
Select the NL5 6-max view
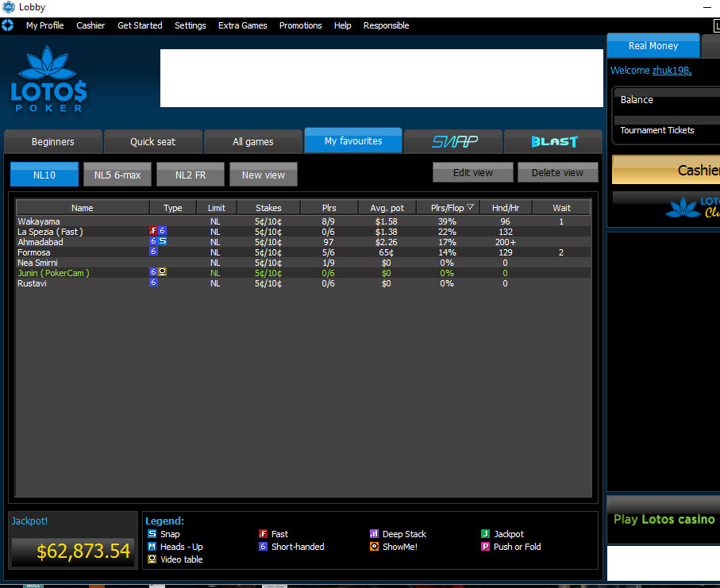coord(117,175)
